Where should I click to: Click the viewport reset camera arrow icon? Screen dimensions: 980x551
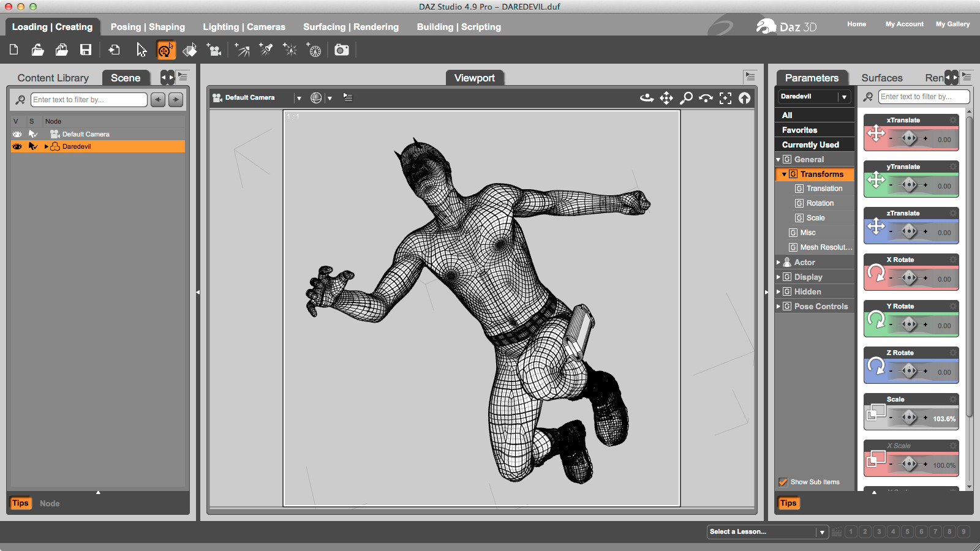click(744, 97)
